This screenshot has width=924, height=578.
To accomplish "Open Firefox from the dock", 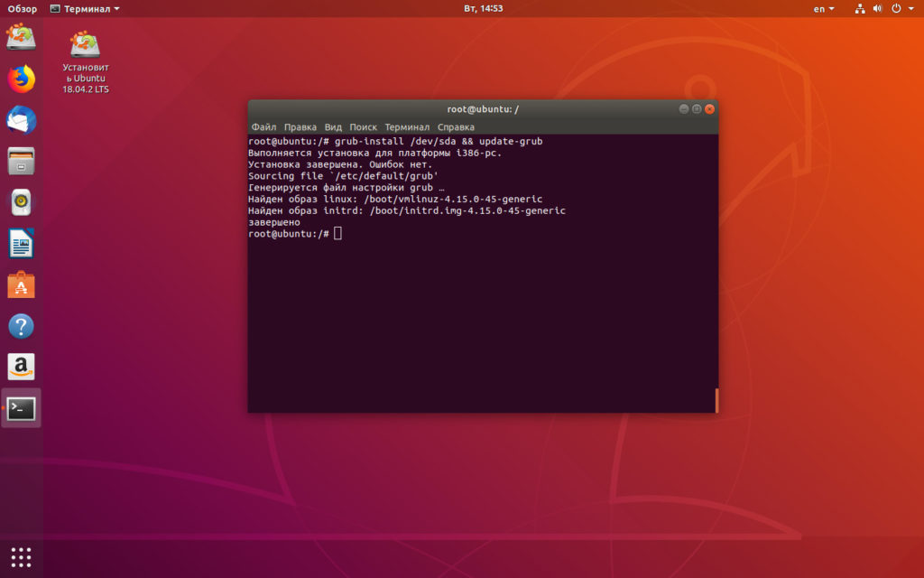I will (22, 79).
